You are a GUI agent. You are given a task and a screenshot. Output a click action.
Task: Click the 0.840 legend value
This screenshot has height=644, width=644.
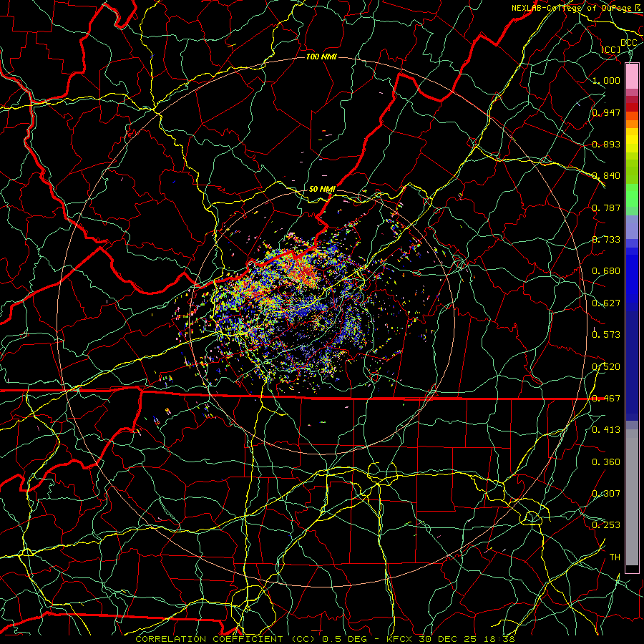(606, 176)
